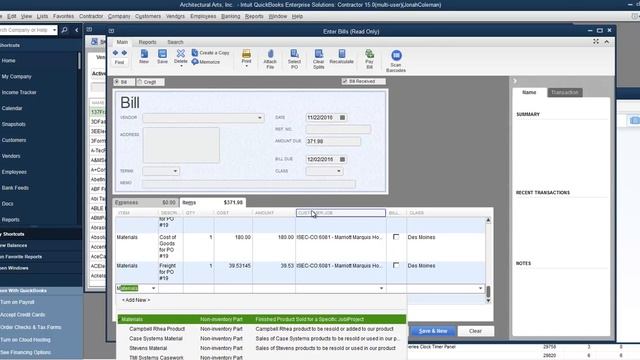Open the Items tab
640x360 pixels.
(x=213, y=202)
